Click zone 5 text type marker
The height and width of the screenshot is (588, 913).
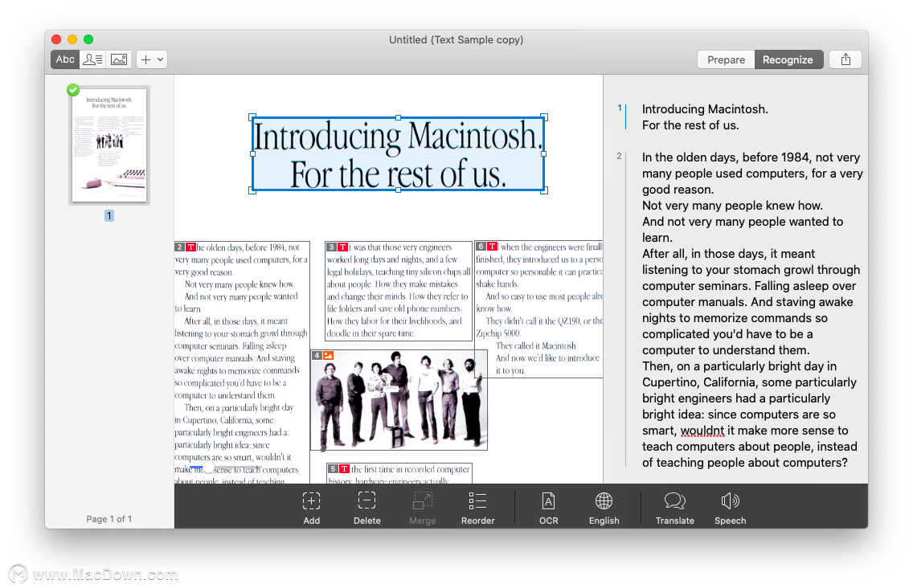tap(345, 468)
